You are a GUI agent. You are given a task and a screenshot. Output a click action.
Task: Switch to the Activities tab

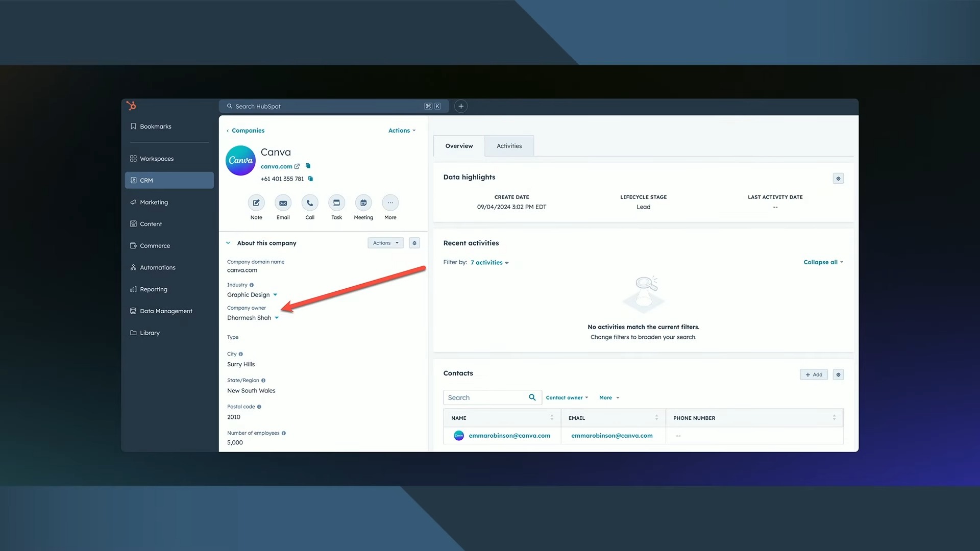[509, 146]
